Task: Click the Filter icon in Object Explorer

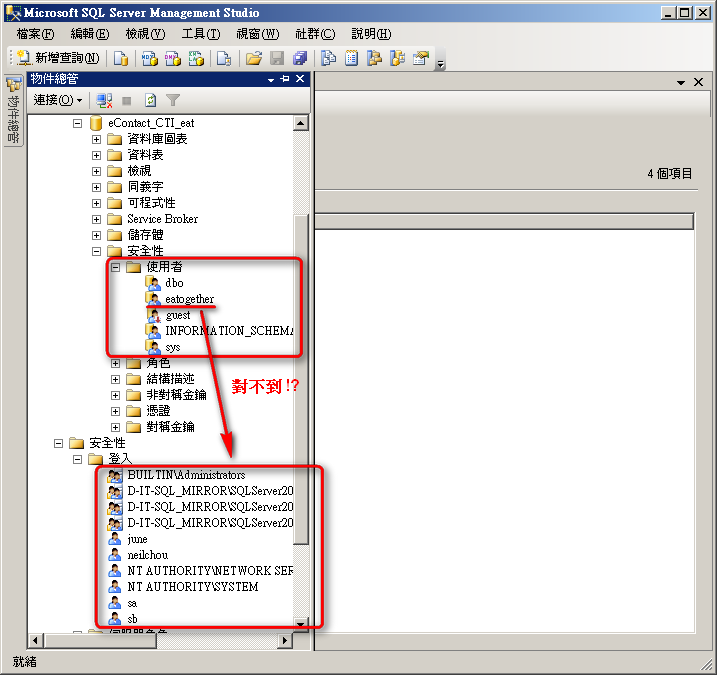Action: coord(173,100)
